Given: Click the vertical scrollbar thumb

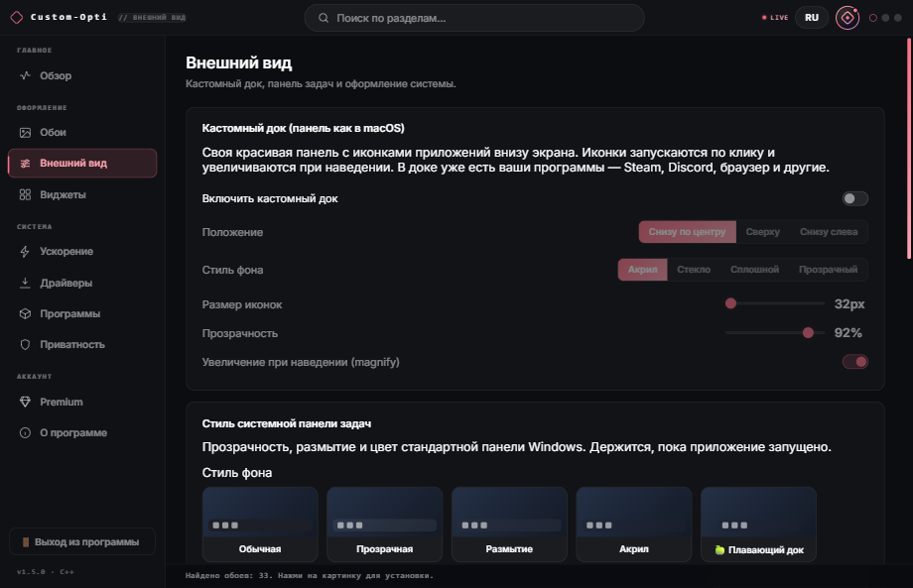Looking at the screenshot, I should pos(909,149).
